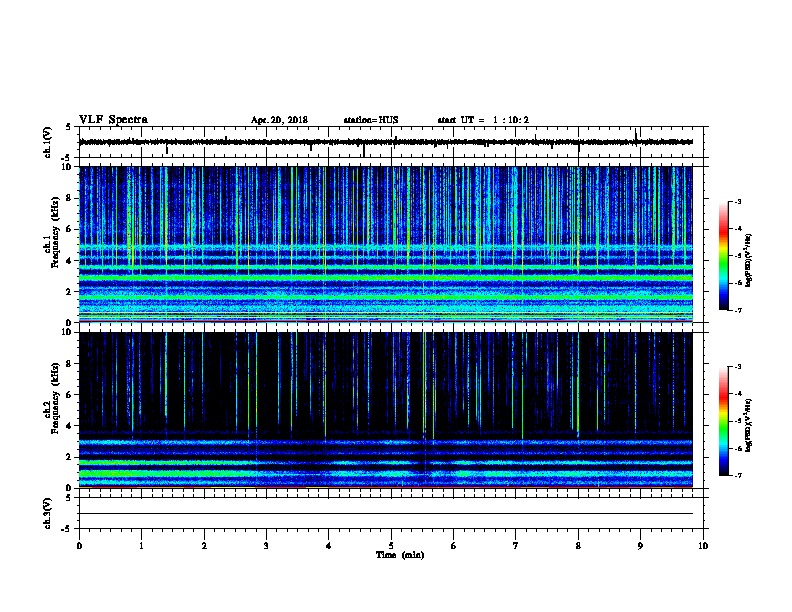This screenshot has height=612, width=792.
Task: Click the "-3" label on the ch.2 colorbar
Action: [x=737, y=367]
